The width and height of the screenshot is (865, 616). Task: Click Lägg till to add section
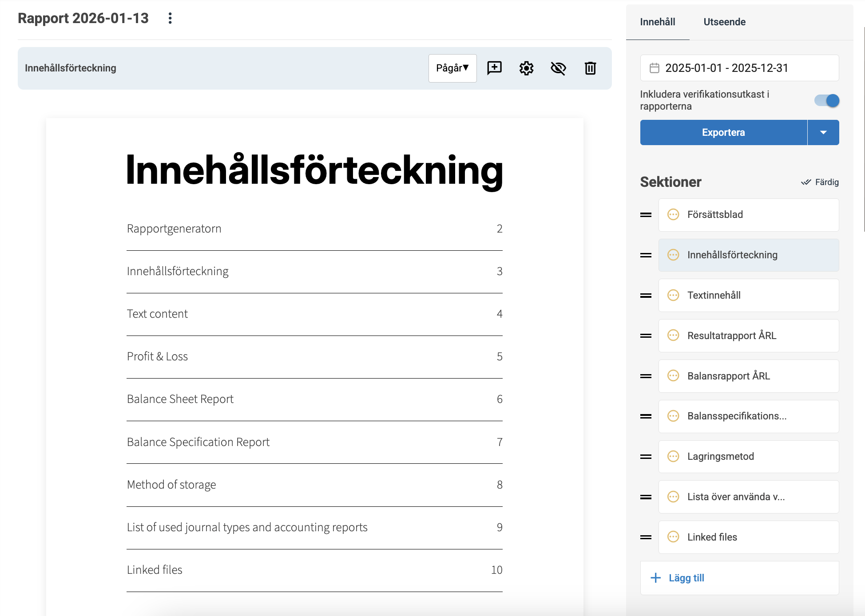739,578
